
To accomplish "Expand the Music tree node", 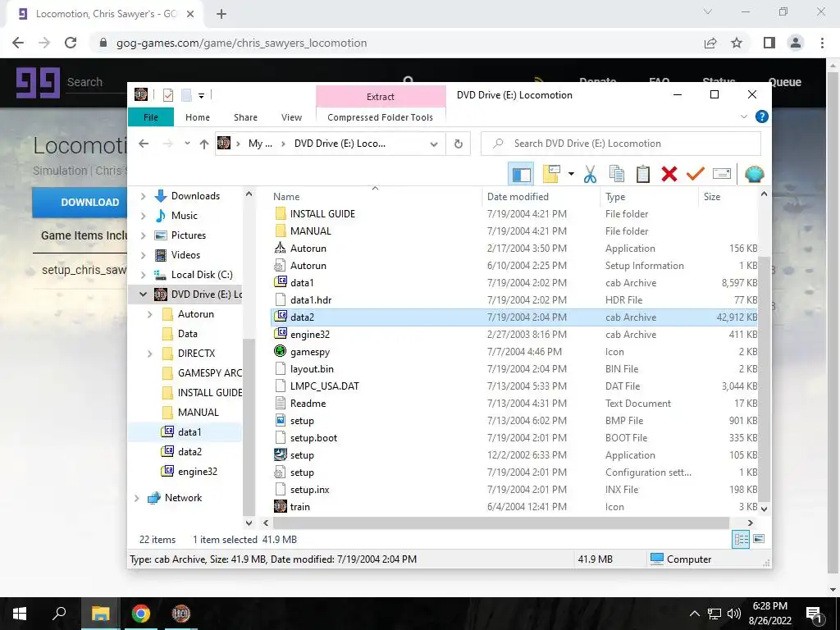I will tap(143, 216).
